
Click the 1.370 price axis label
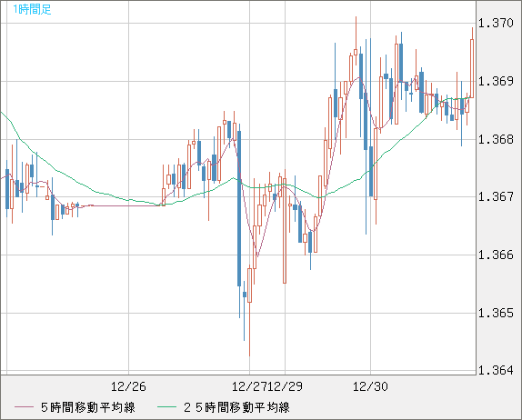[496, 24]
